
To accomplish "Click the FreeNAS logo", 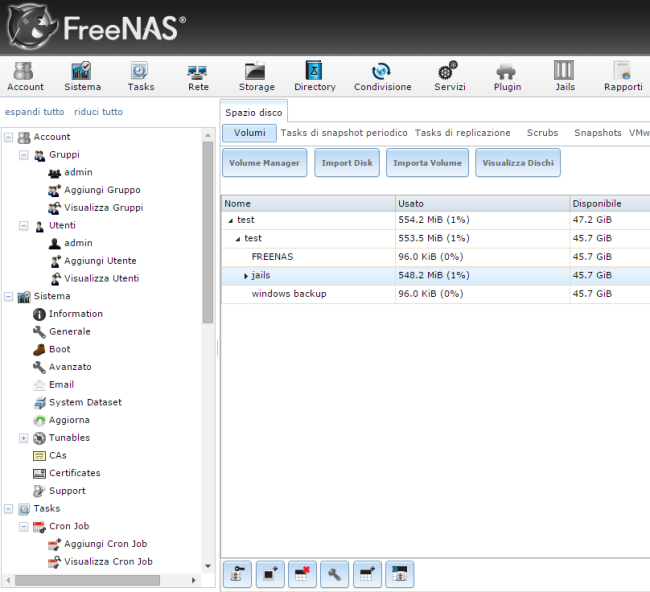I will (x=97, y=27).
